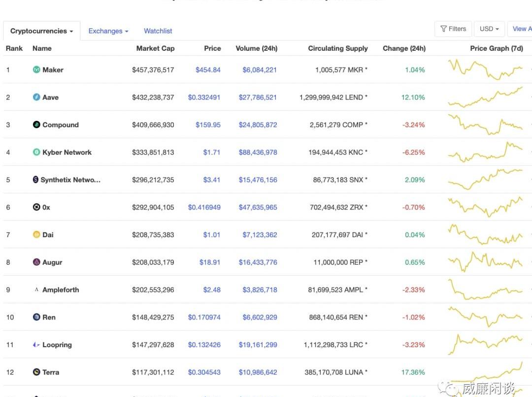
Task: Sort by Volume (24h) column header
Action: point(257,48)
